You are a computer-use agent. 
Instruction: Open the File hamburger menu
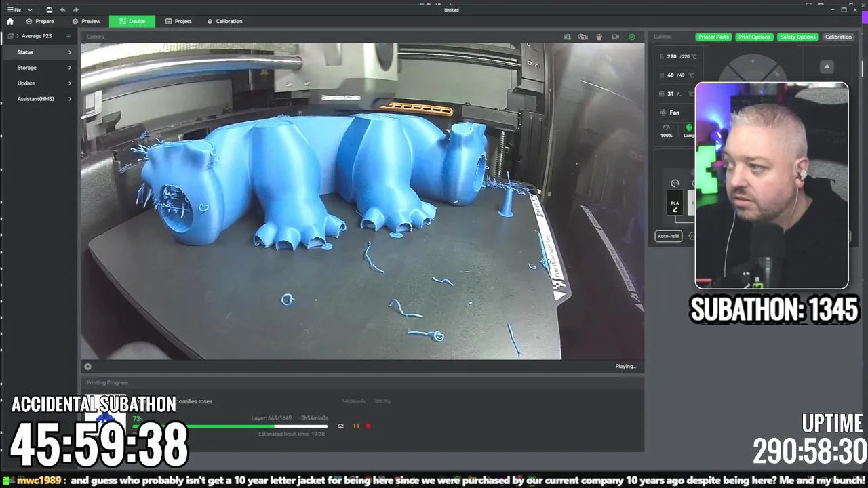click(14, 9)
